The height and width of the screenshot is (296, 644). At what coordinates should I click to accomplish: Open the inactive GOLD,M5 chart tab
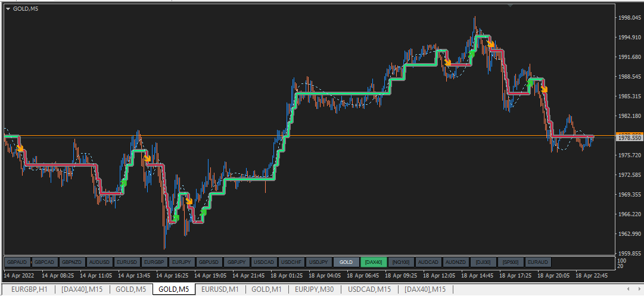coord(130,289)
